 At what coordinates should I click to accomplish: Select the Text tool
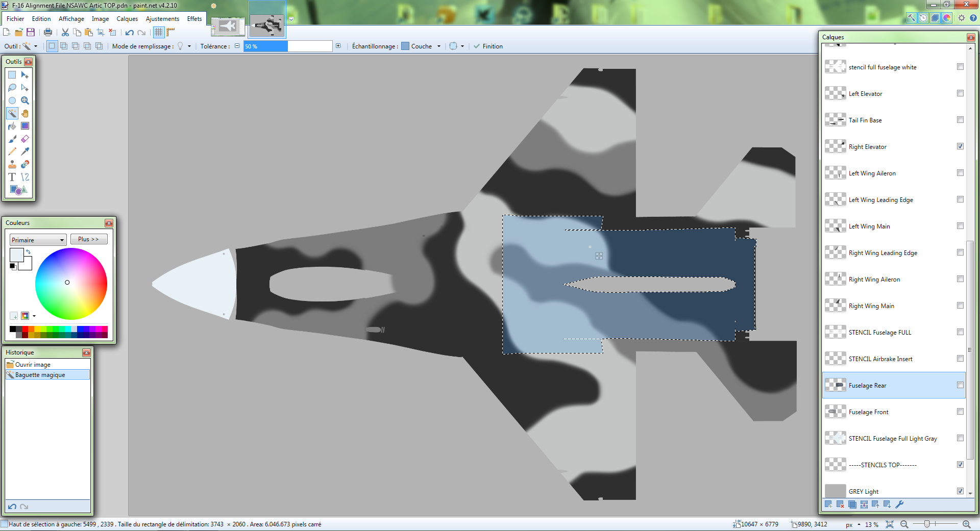[12, 177]
